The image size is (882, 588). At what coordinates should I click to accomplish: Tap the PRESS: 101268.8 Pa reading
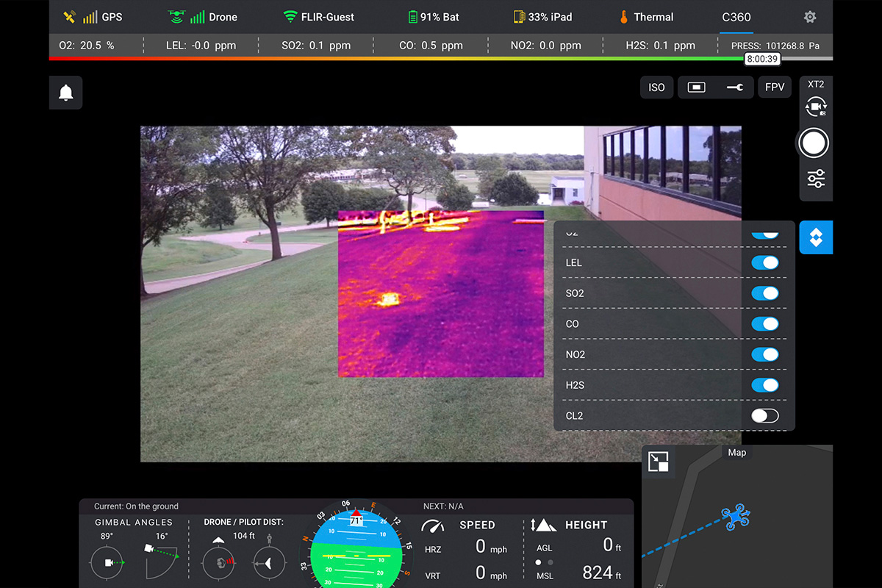pyautogui.click(x=775, y=46)
